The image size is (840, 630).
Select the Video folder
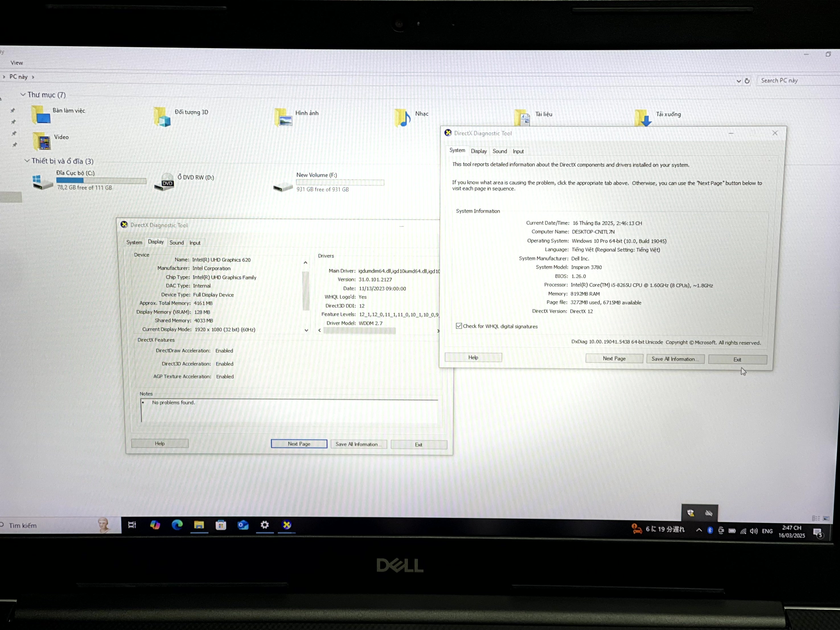pos(51,141)
